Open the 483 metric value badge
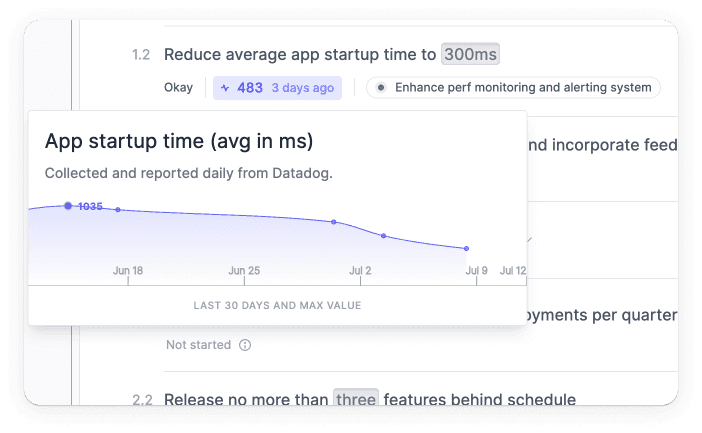Viewport: 702px width, 433px height. (277, 88)
